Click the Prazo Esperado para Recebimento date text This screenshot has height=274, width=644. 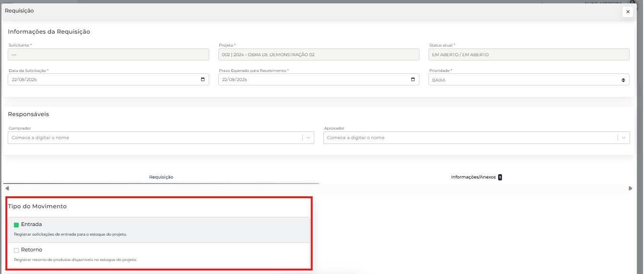click(234, 80)
